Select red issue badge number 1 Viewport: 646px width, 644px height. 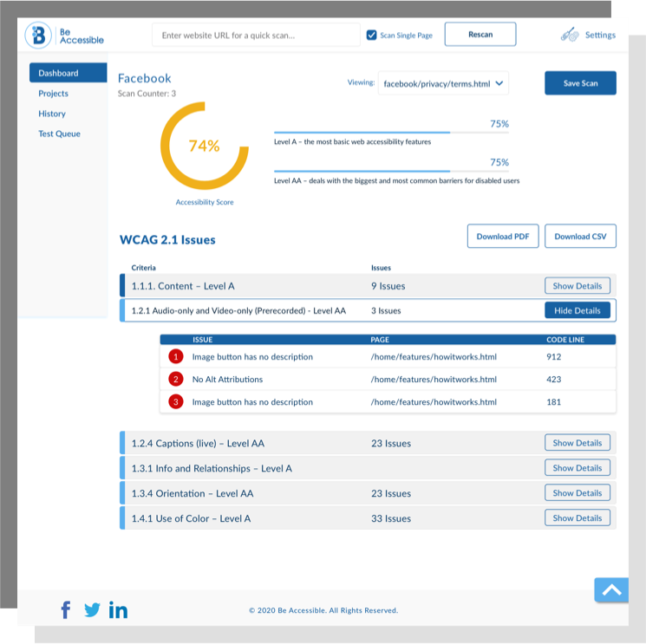[x=176, y=356]
